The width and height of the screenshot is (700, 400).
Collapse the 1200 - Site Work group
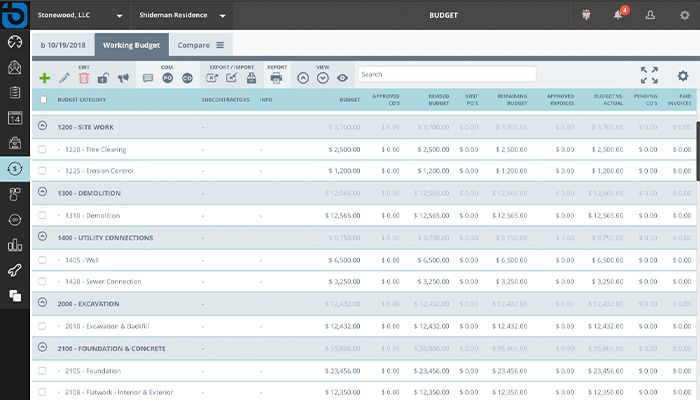42,126
